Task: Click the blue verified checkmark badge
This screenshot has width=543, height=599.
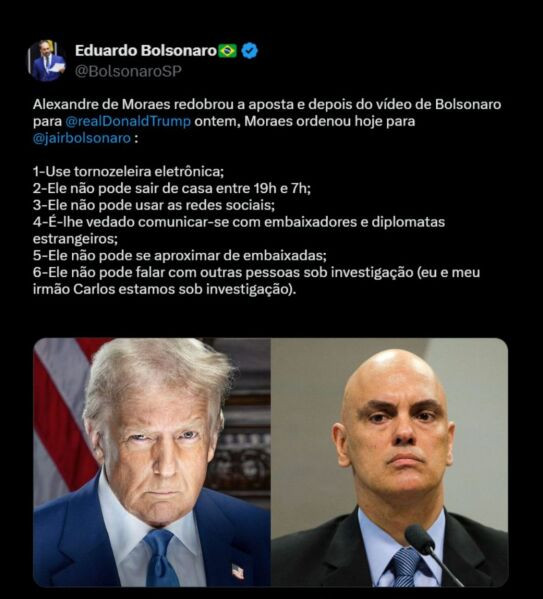Action: click(x=249, y=51)
